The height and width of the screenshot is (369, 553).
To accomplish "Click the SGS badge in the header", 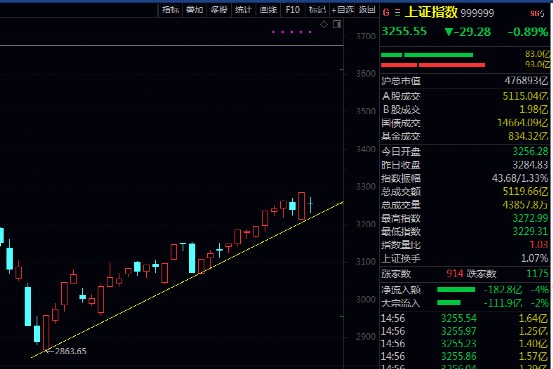I will click(537, 13).
